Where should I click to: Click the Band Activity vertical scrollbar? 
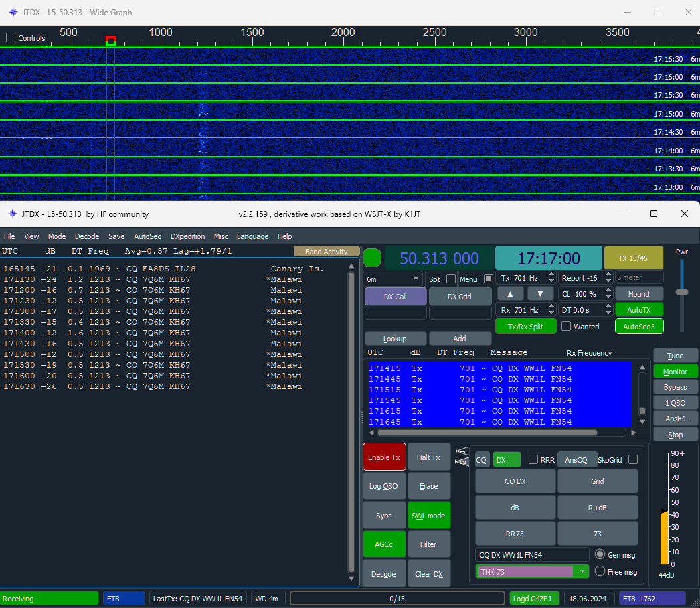[x=351, y=421]
